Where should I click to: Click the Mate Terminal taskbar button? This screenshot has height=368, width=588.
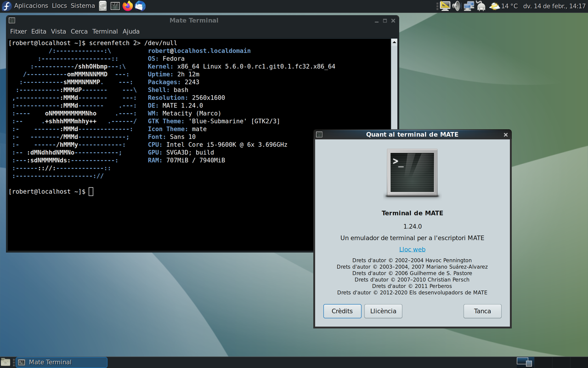[62, 362]
